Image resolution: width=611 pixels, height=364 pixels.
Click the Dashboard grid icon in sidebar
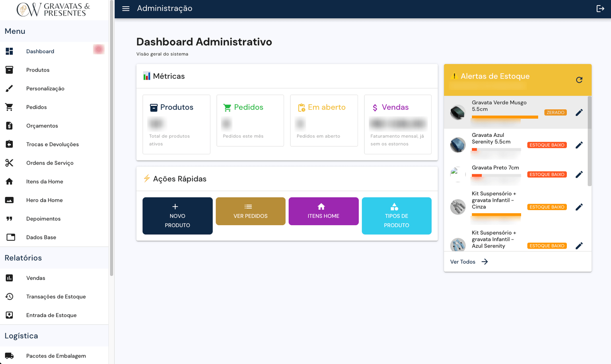(x=9, y=51)
